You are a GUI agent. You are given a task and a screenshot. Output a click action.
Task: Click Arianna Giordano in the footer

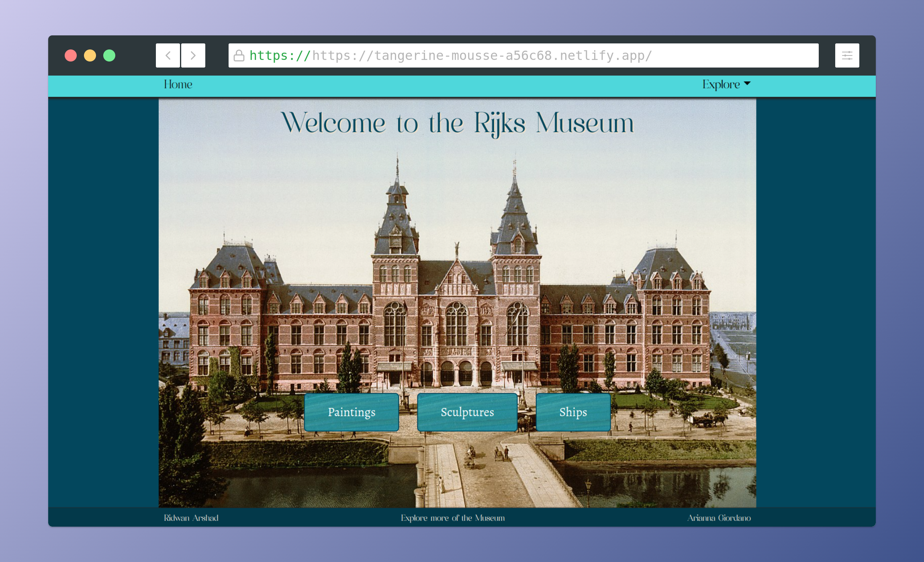pos(719,518)
